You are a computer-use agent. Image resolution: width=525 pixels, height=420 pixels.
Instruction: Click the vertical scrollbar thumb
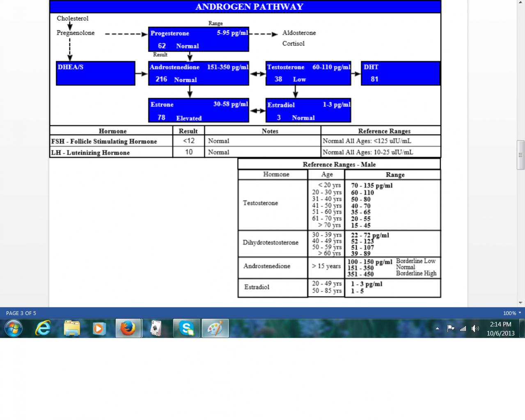520,155
